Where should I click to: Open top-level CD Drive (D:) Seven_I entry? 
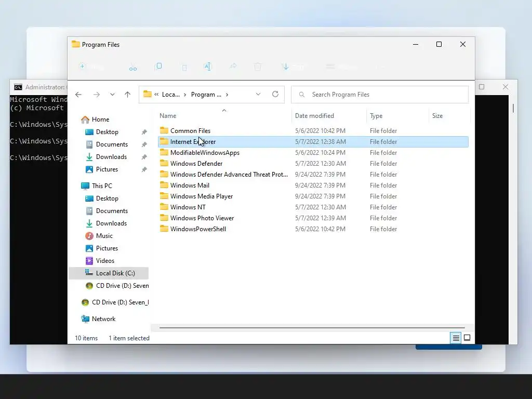point(115,302)
